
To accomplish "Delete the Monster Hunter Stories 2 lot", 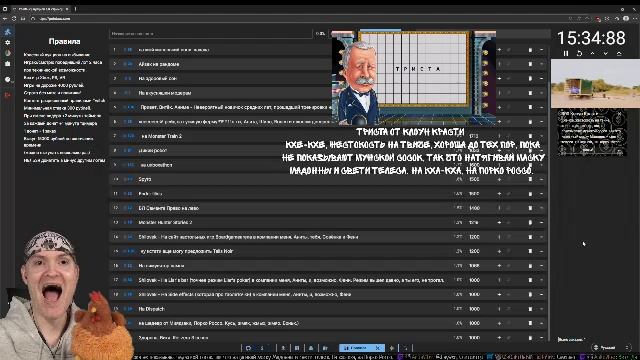I will pyautogui.click(x=530, y=222).
